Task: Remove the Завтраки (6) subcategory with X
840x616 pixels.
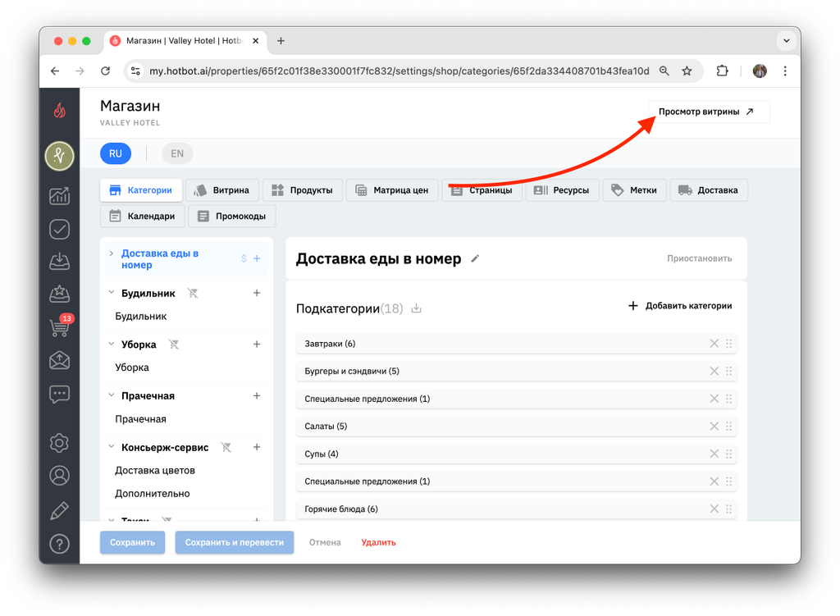Action: (x=714, y=344)
